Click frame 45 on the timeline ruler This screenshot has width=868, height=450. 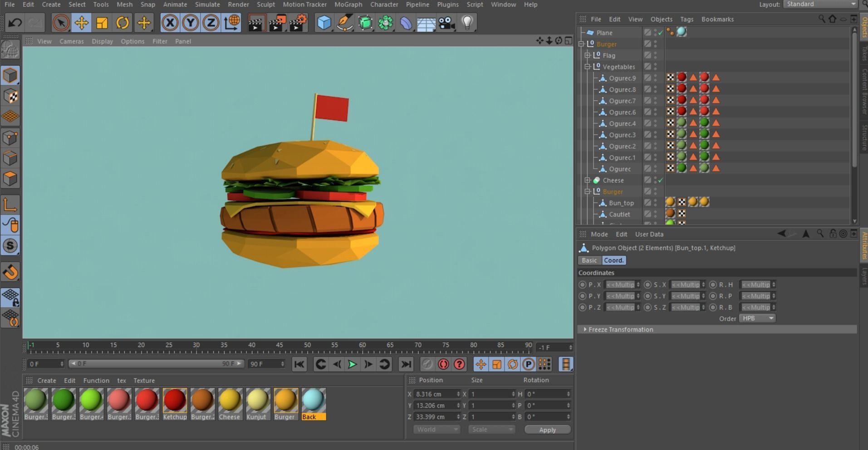pos(280,346)
